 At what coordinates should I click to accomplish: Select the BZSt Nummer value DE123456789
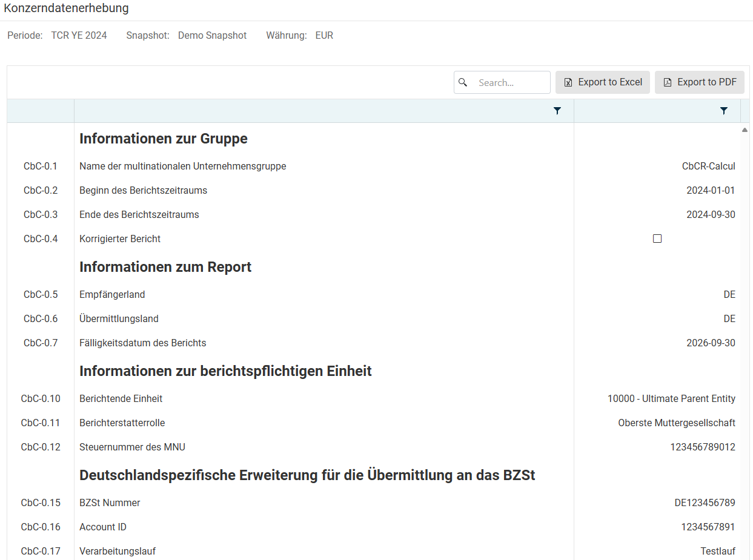705,502
